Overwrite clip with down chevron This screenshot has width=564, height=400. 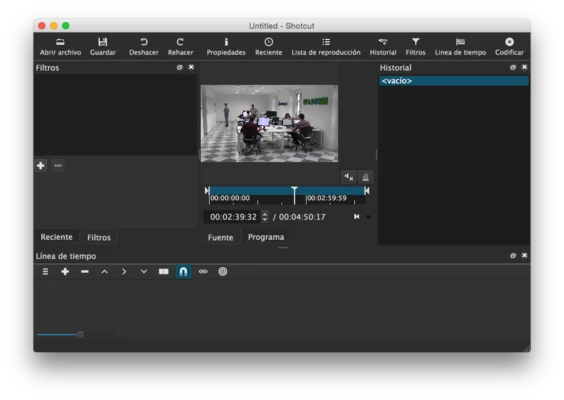point(144,272)
